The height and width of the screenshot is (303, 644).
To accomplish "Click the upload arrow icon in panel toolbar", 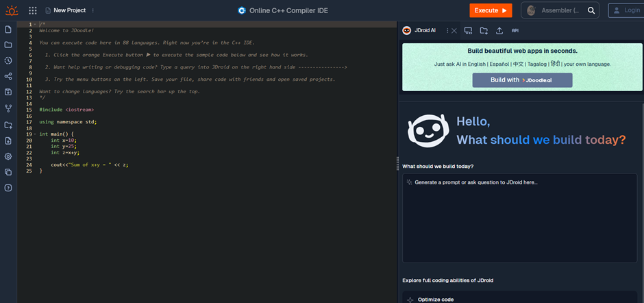I will pyautogui.click(x=499, y=30).
